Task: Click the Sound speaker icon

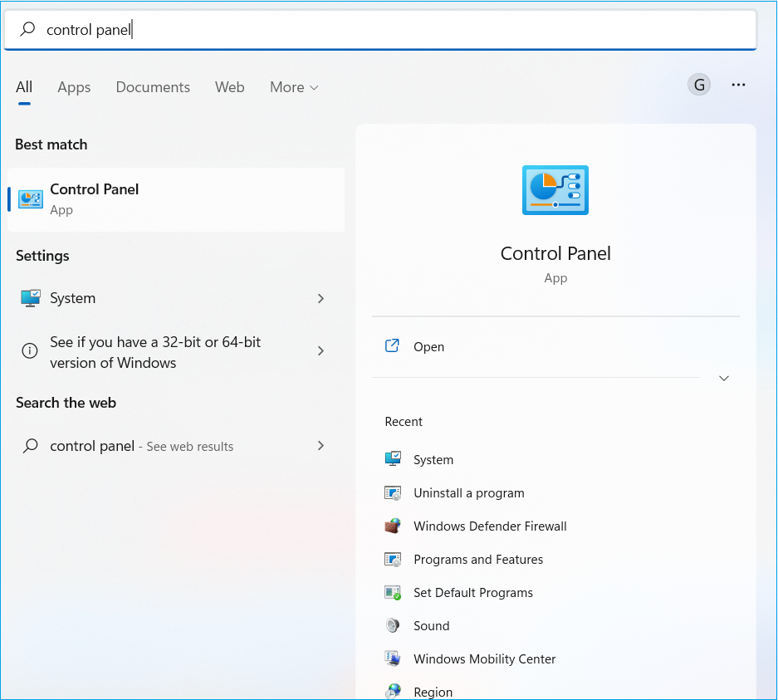Action: click(x=393, y=625)
